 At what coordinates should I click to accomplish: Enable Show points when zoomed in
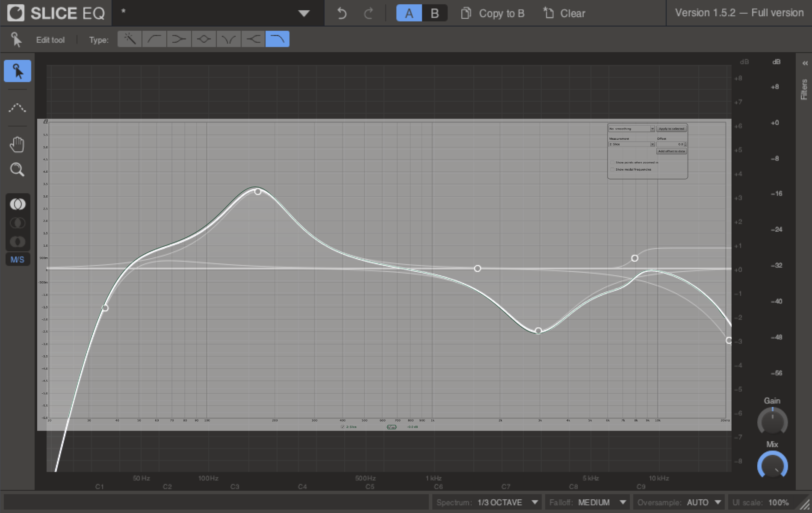[x=612, y=162]
